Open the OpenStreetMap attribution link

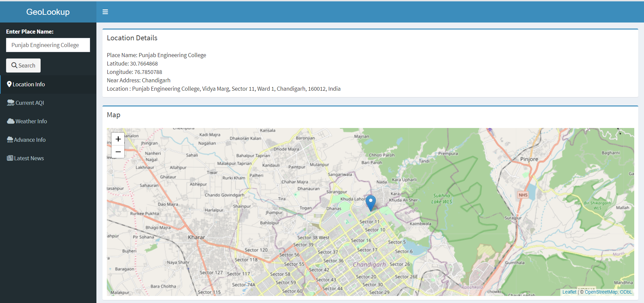click(601, 292)
